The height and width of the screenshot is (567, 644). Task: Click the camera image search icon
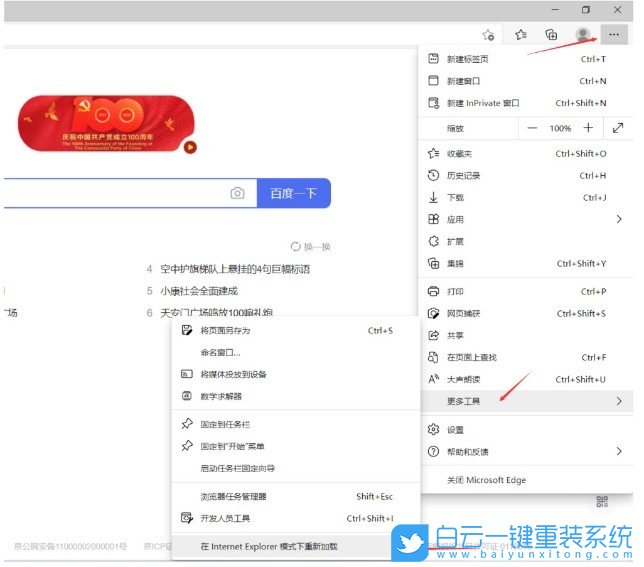237,193
